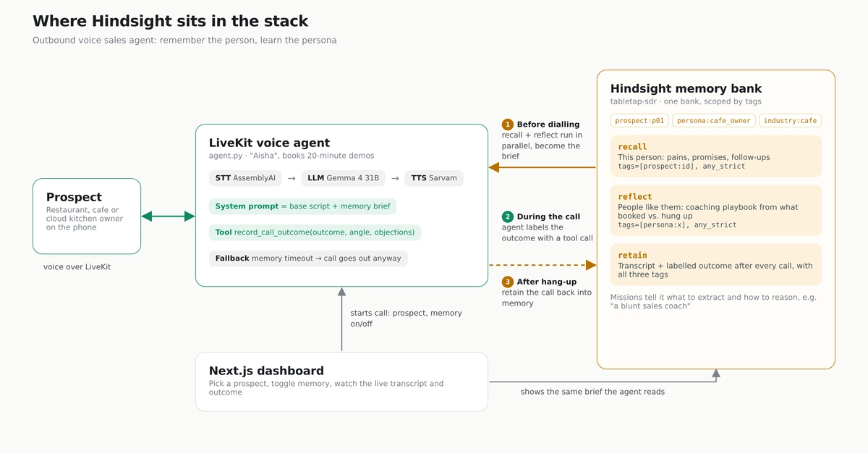The image size is (868, 454).
Task: Click 'tabletap-sdr · one bank, scoped by tags'
Action: point(686,101)
